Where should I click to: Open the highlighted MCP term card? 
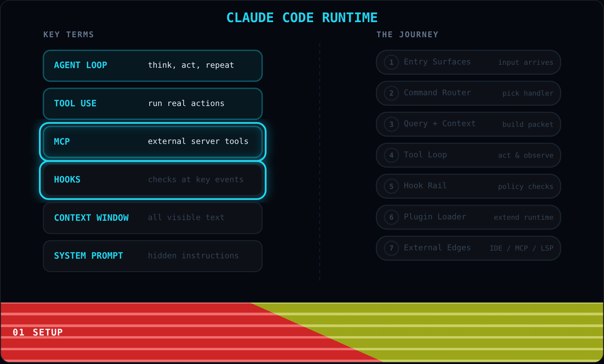(x=153, y=142)
